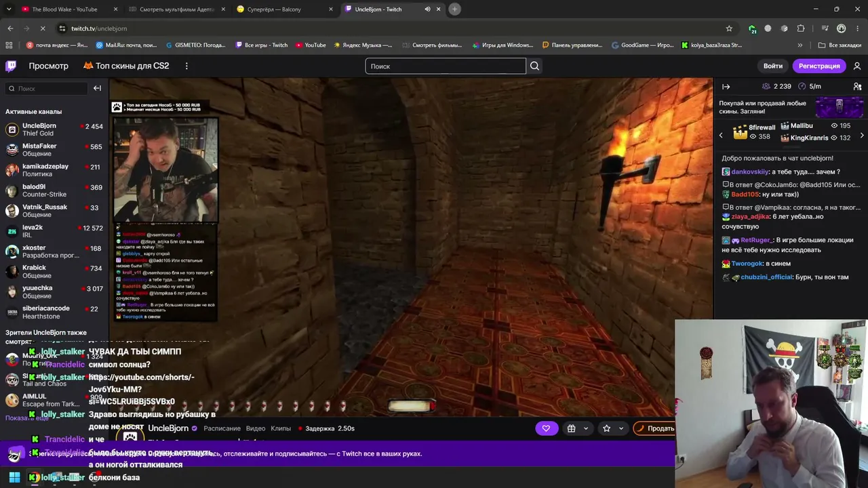Mute the UncleBjorn Twitch tab audio

click(427, 9)
